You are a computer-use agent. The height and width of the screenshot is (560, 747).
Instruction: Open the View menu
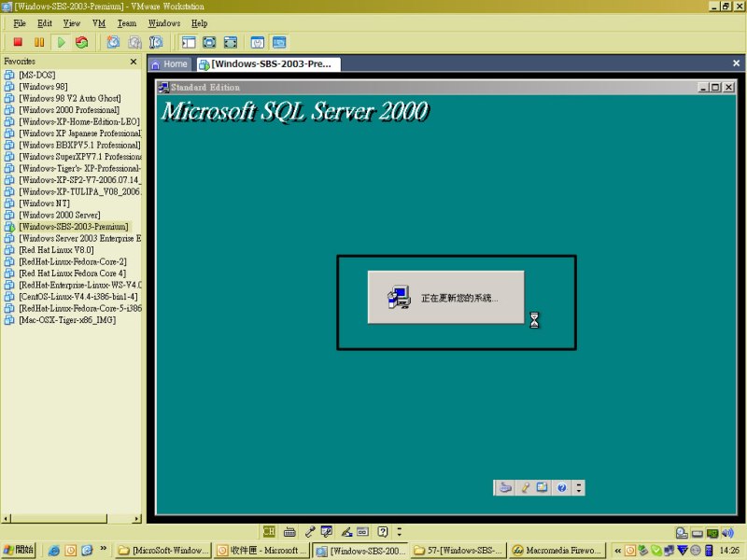pos(72,23)
